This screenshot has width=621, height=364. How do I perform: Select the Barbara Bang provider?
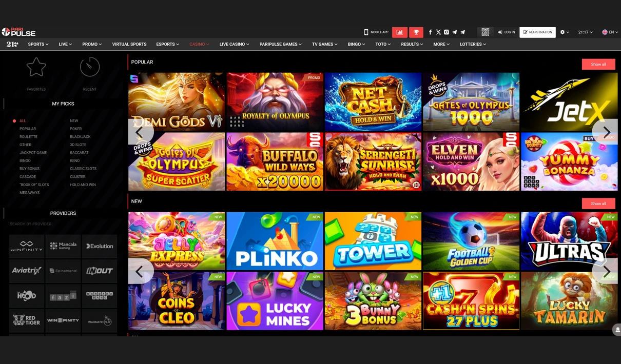tap(100, 295)
